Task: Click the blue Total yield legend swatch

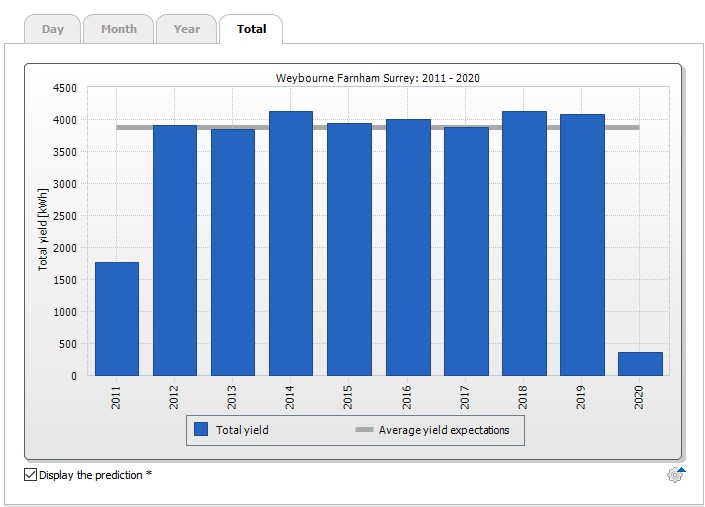Action: pyautogui.click(x=201, y=429)
